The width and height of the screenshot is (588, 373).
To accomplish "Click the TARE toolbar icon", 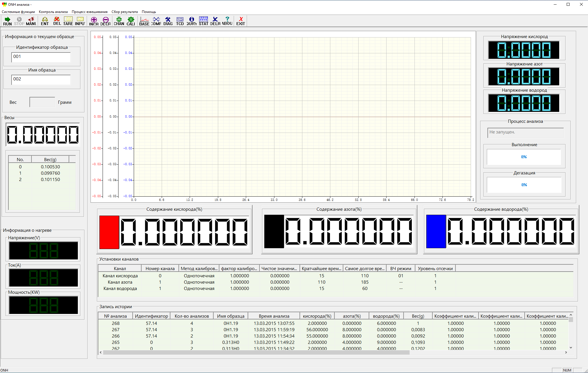I will [68, 21].
